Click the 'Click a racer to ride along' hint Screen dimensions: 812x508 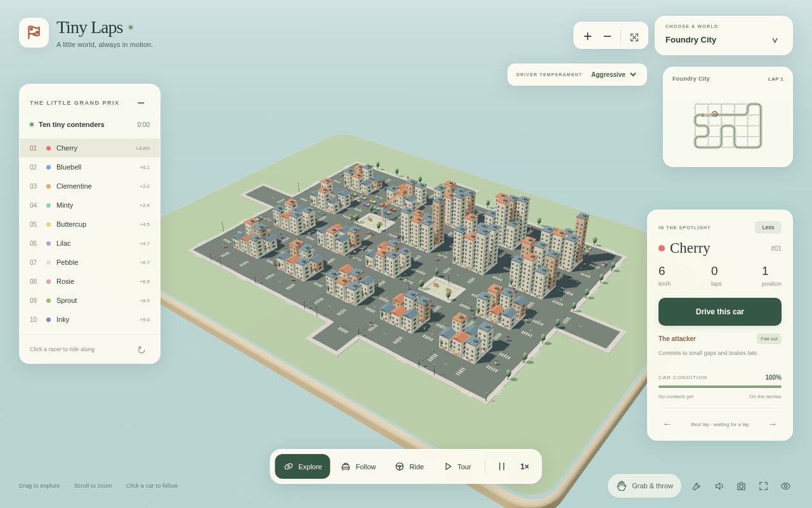pyautogui.click(x=62, y=349)
